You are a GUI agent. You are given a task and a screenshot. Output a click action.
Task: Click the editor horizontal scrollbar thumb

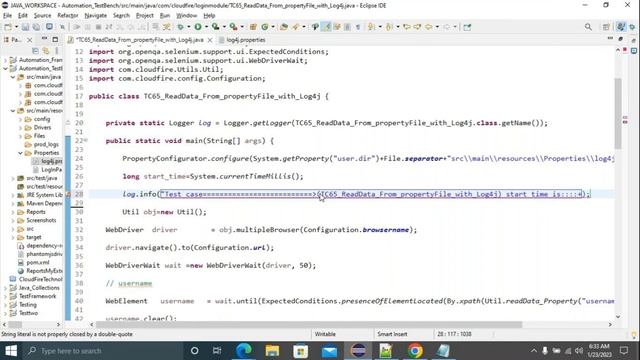pos(309,324)
